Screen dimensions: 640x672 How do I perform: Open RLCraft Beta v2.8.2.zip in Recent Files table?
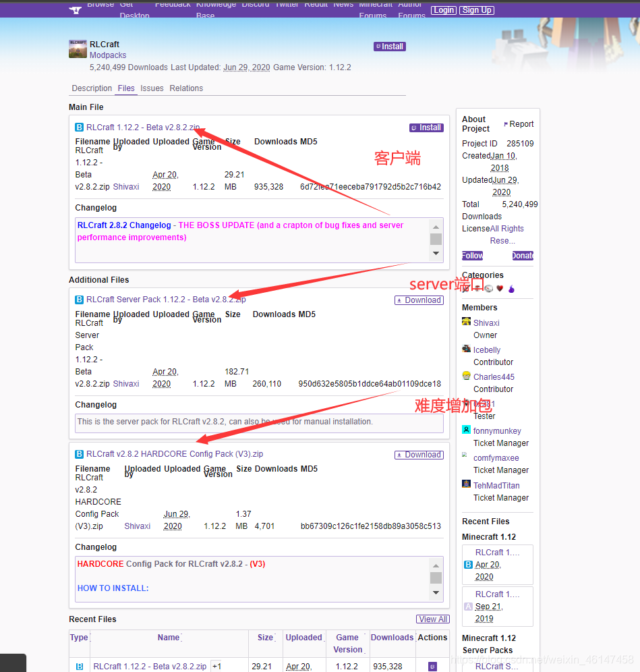[150, 667]
